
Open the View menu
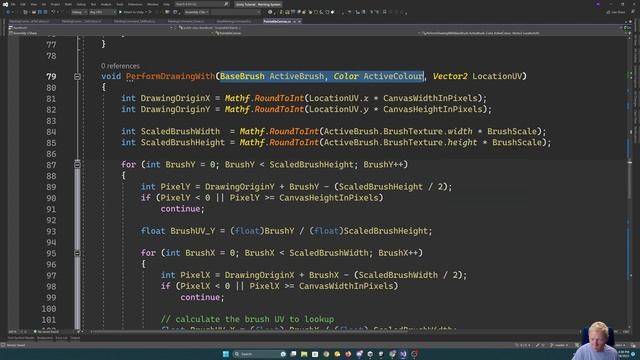tap(34, 4)
